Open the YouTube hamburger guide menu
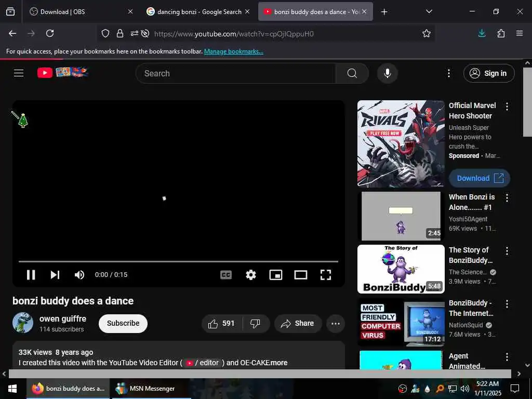This screenshot has width=532, height=399. (19, 73)
